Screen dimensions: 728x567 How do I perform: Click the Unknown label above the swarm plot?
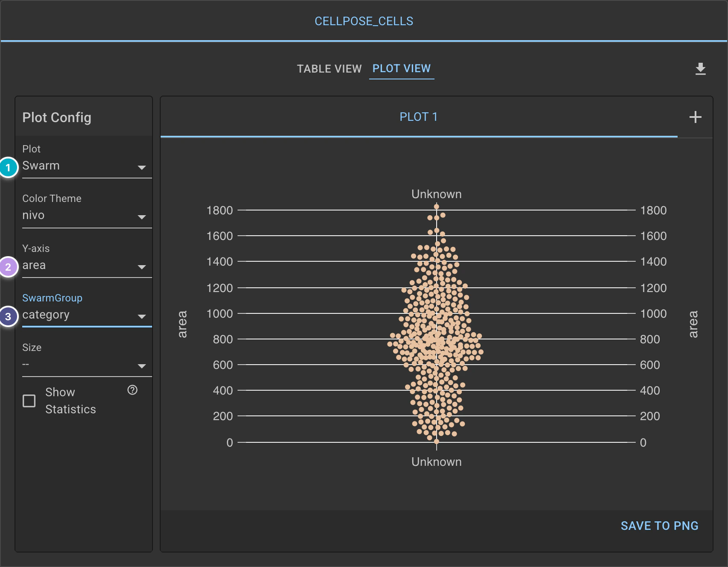pyautogui.click(x=436, y=194)
